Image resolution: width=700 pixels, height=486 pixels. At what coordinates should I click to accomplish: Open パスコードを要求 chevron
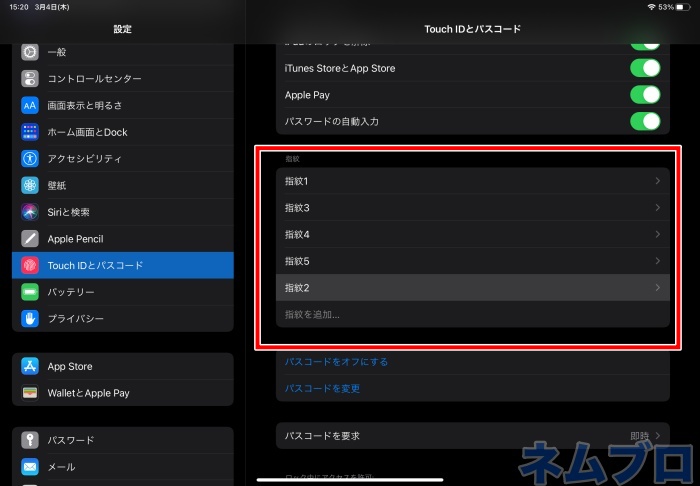point(658,436)
